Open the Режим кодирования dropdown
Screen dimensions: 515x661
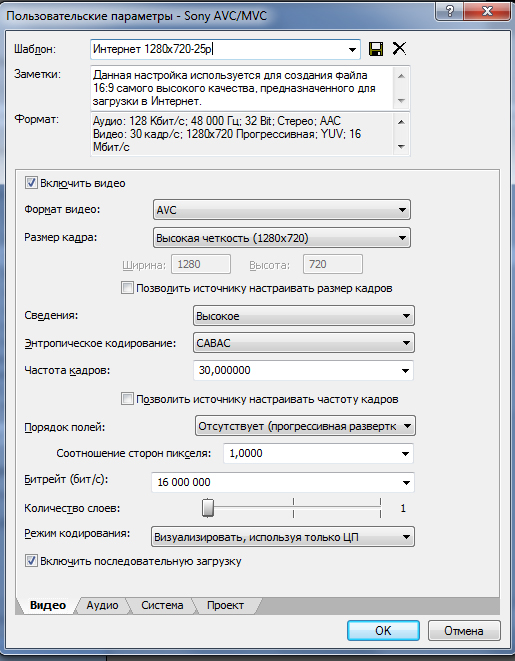coord(282,537)
